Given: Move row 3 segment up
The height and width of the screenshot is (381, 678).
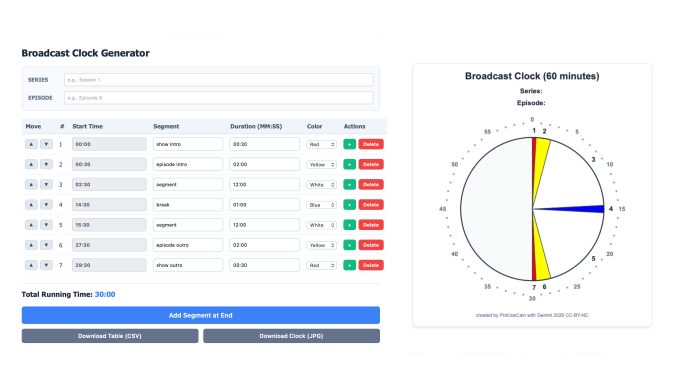Looking at the screenshot, I should click(31, 185).
